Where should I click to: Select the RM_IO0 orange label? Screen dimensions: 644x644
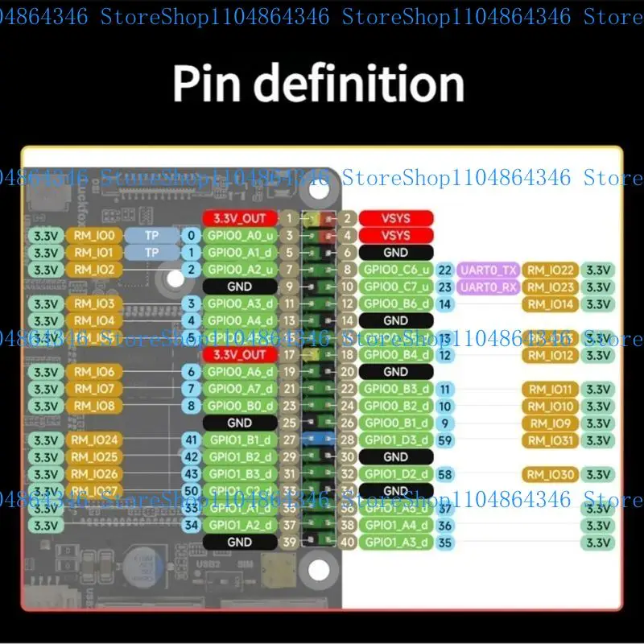coord(94,235)
